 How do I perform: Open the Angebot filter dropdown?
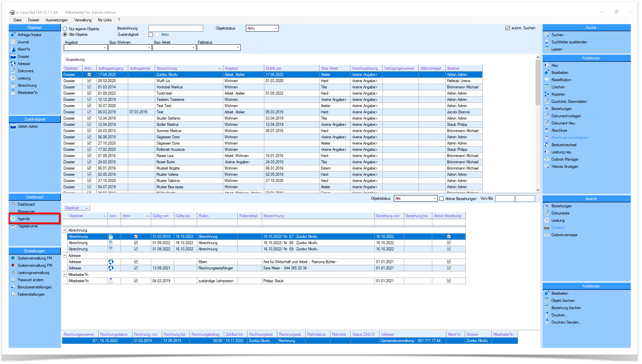[105, 48]
